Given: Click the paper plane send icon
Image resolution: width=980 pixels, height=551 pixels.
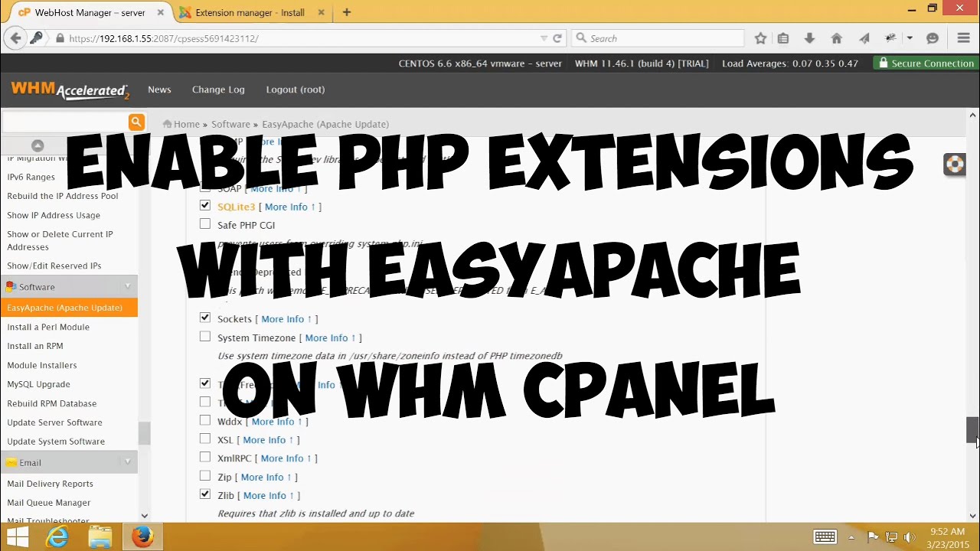Looking at the screenshot, I should click(x=864, y=38).
